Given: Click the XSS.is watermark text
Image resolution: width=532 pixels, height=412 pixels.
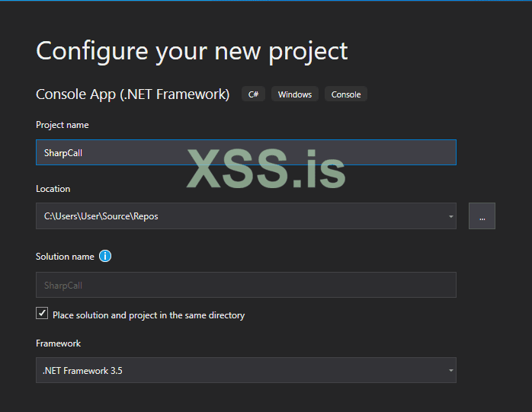Looking at the screenshot, I should 266,168.
